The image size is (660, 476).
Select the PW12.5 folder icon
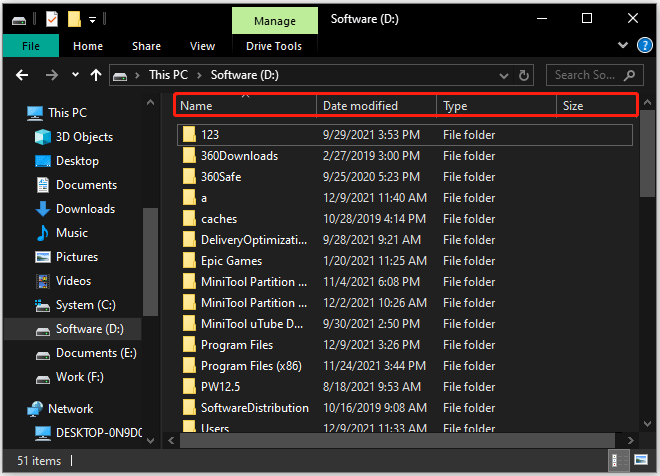(189, 387)
